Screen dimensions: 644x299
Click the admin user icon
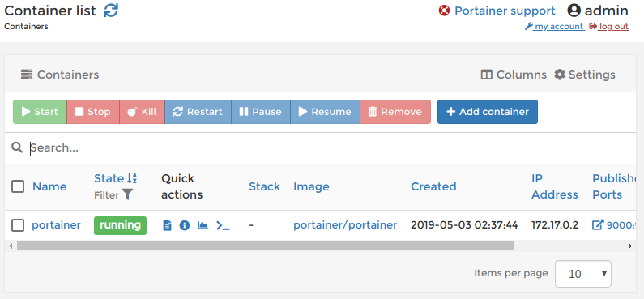point(574,11)
